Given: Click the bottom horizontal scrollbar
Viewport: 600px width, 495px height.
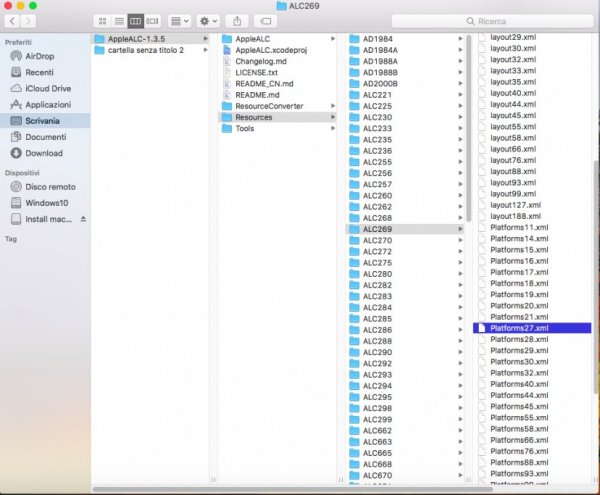Looking at the screenshot, I should (x=293, y=489).
